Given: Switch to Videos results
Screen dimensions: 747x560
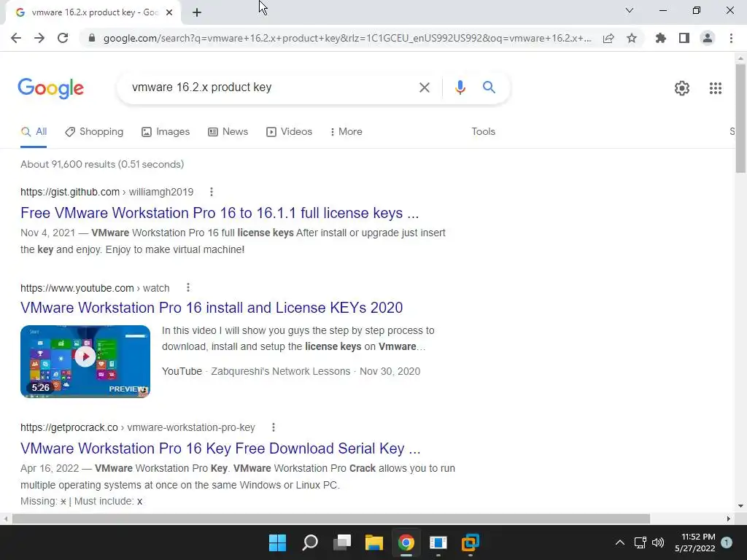Looking at the screenshot, I should 289,132.
